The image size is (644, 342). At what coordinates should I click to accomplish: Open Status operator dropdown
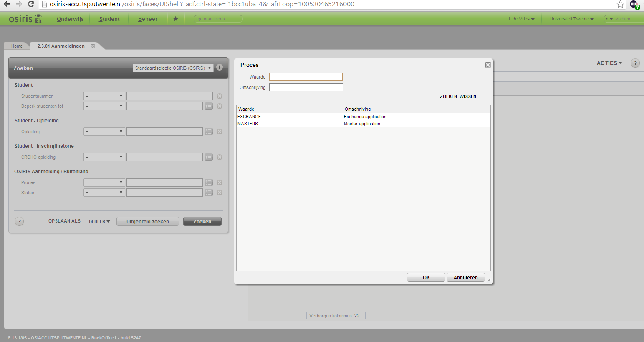[x=104, y=193]
